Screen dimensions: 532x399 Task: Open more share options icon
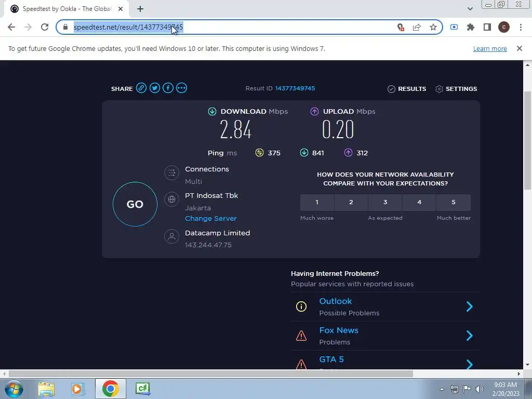point(181,88)
